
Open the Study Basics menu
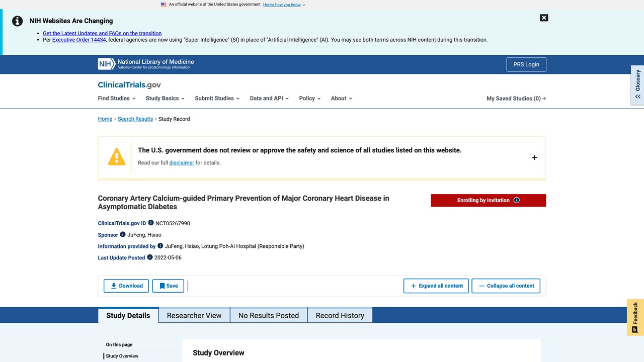[x=165, y=99]
